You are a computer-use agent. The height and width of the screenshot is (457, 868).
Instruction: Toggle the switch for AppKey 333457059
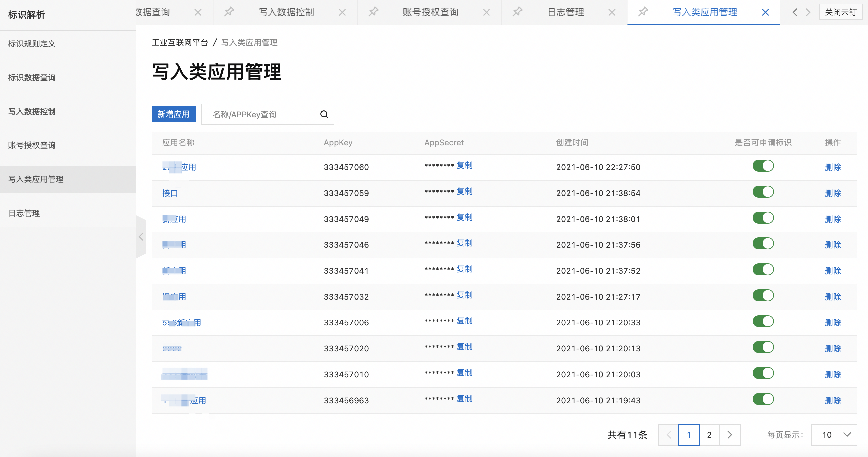click(763, 192)
